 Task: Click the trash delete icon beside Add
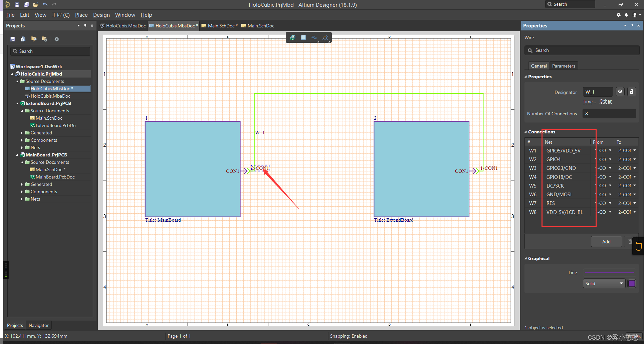click(630, 241)
